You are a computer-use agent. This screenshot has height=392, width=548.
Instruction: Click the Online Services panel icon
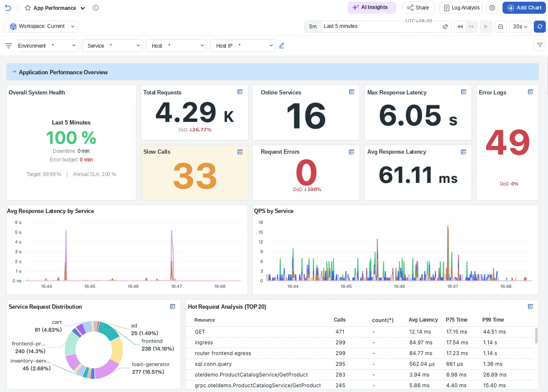(x=352, y=92)
